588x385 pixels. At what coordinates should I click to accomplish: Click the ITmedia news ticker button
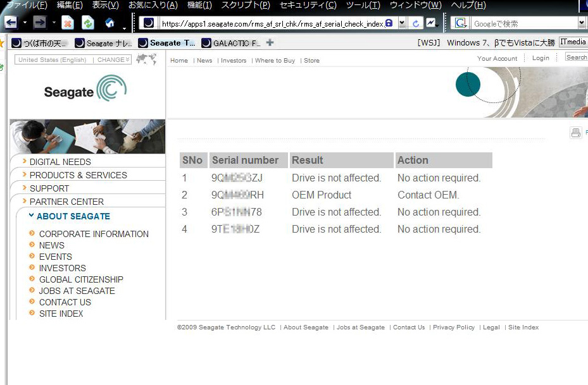573,42
